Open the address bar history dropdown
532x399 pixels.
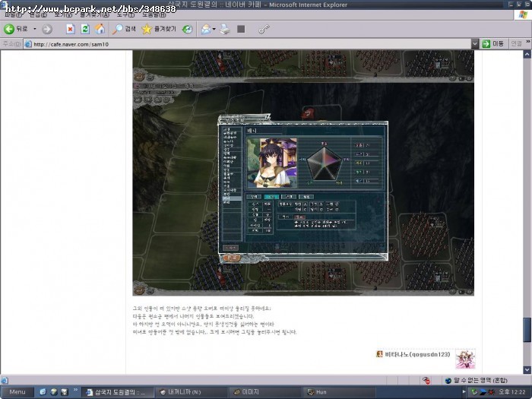click(x=475, y=44)
